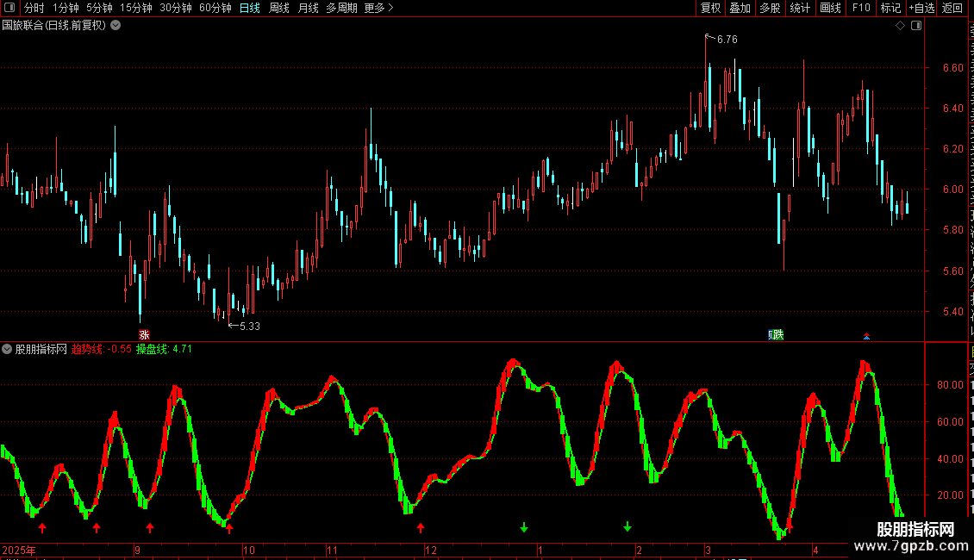Open the 复权 adjustment menu
The image size is (974, 560).
pos(710,8)
